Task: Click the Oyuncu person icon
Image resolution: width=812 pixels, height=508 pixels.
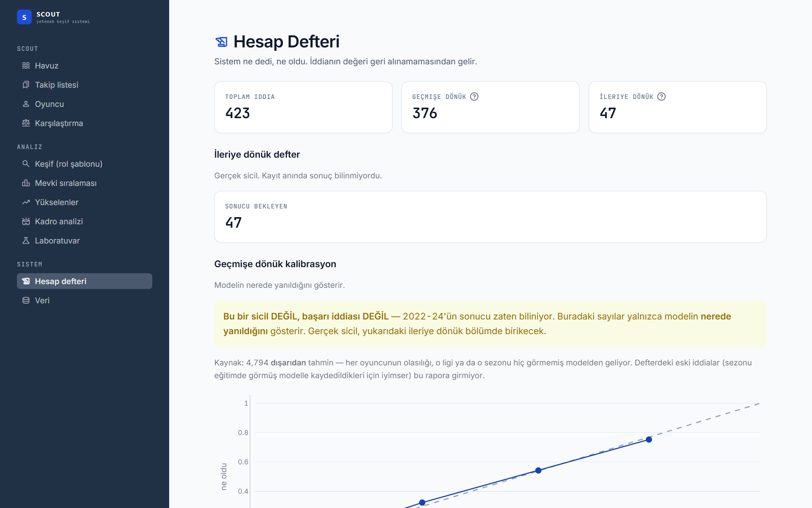Action: pos(26,104)
